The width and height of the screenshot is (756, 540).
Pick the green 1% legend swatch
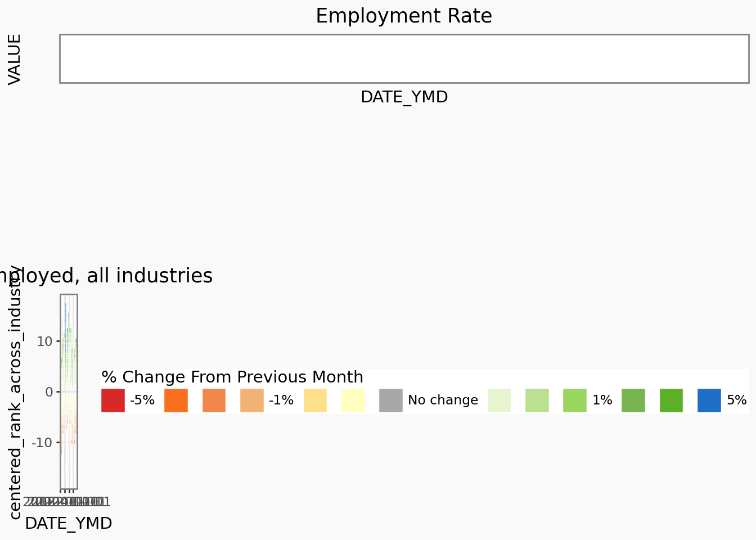574,400
